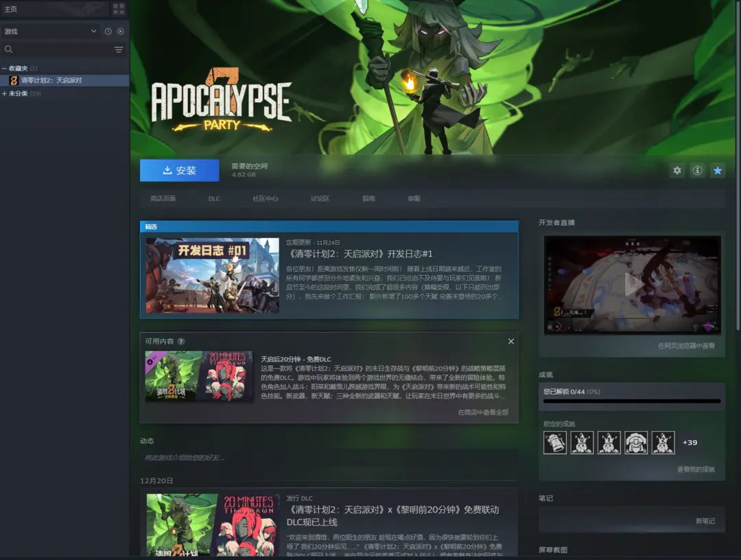This screenshot has width=741, height=560.
Task: Click the crown 0 locked achievement icon
Action: pyautogui.click(x=582, y=443)
